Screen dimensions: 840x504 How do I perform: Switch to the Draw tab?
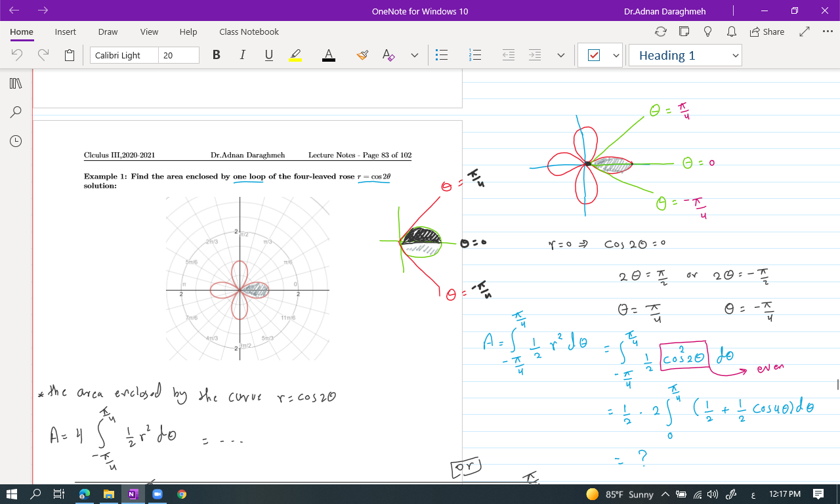108,31
